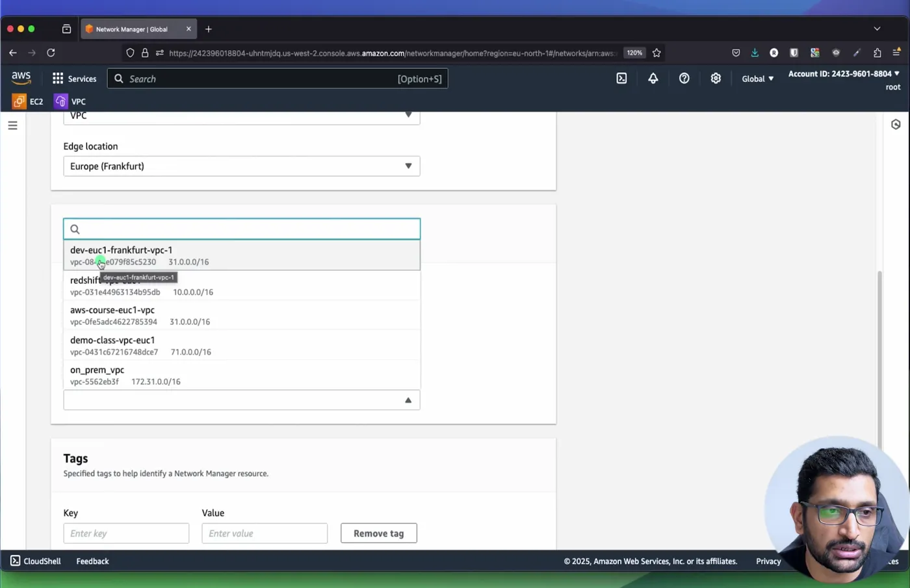List all tabs with the chevron button

point(877,29)
